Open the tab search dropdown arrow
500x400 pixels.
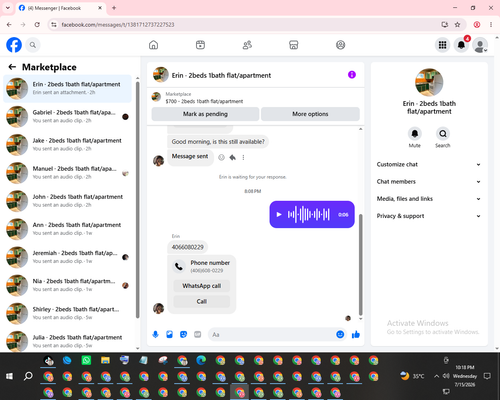tap(8, 8)
